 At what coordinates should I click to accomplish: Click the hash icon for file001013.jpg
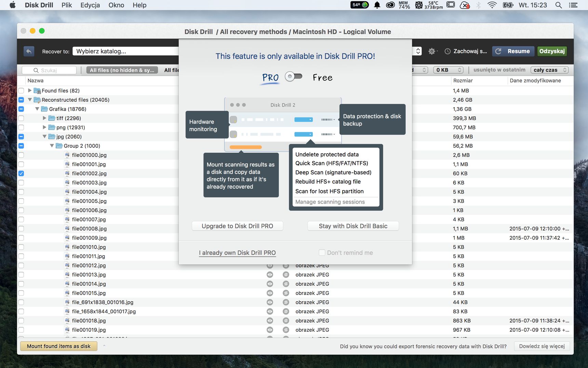click(286, 275)
